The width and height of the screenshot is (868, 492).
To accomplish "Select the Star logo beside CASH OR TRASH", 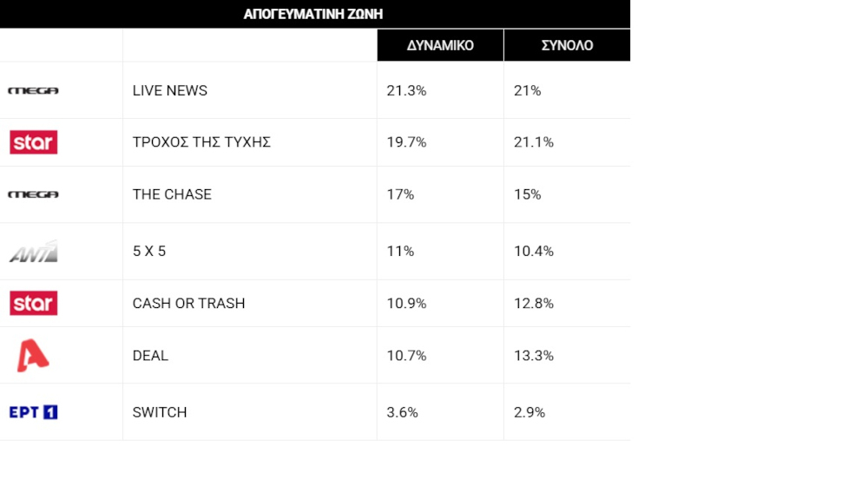I will click(33, 304).
